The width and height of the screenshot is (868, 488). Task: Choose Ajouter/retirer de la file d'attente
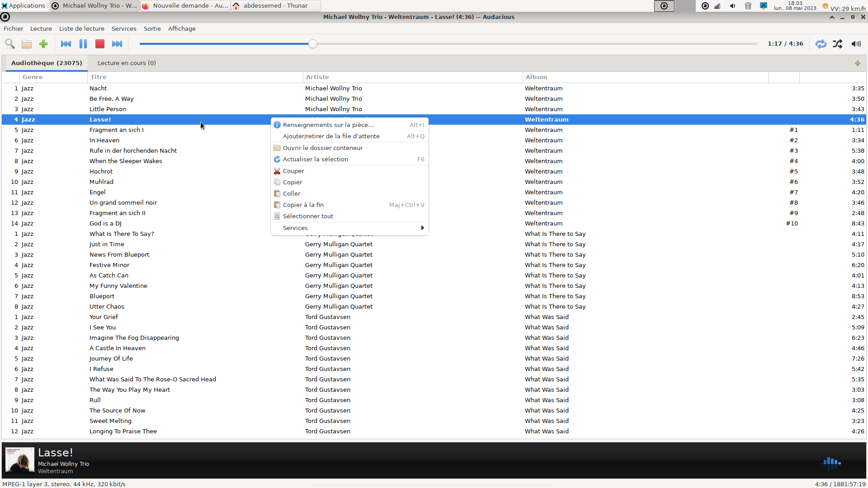point(349,136)
